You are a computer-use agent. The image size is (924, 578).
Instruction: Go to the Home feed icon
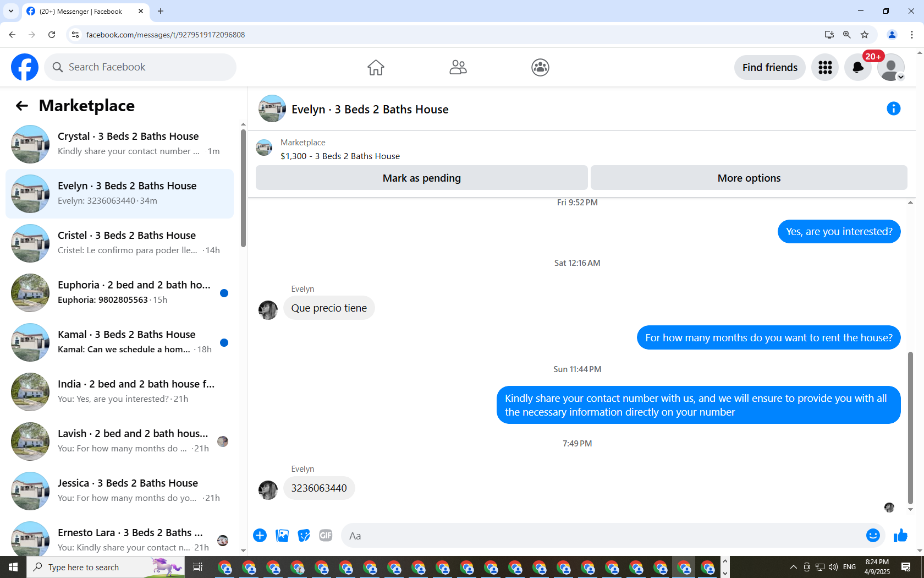(x=376, y=67)
